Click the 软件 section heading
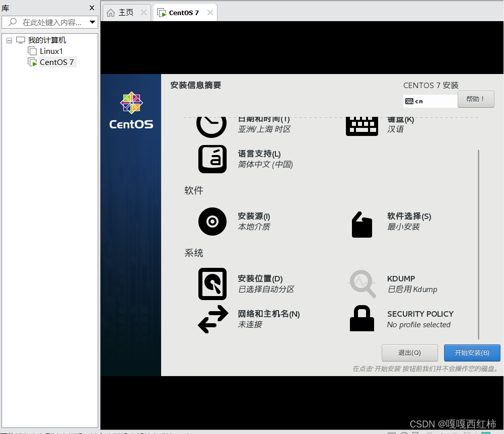 pyautogui.click(x=194, y=190)
